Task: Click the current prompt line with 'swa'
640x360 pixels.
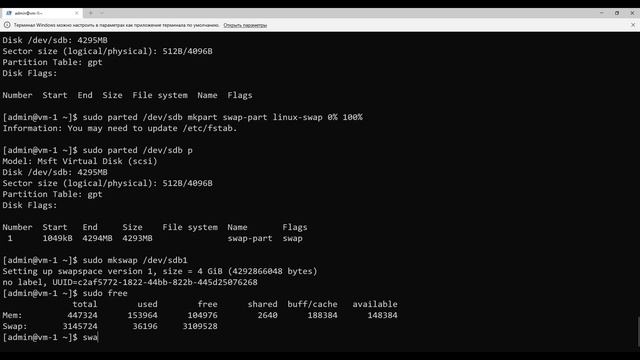Action: coord(50,337)
